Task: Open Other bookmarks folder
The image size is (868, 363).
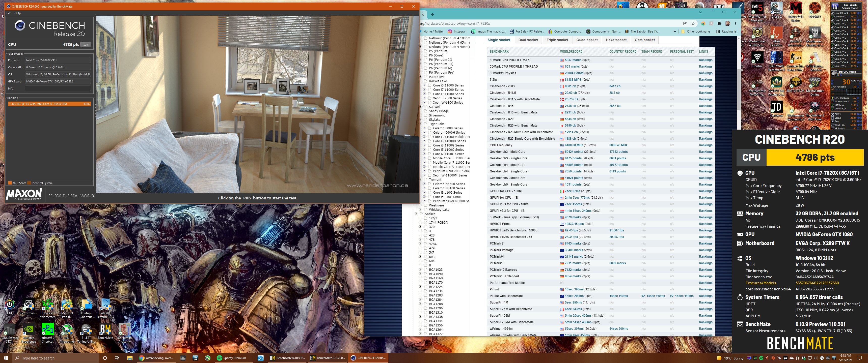Action: (695, 32)
